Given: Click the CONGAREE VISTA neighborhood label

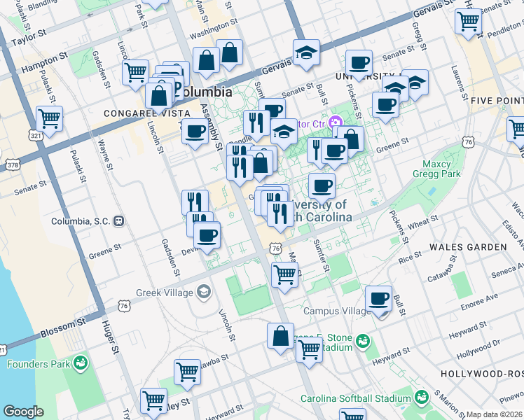Looking at the screenshot, I should pos(147,113).
